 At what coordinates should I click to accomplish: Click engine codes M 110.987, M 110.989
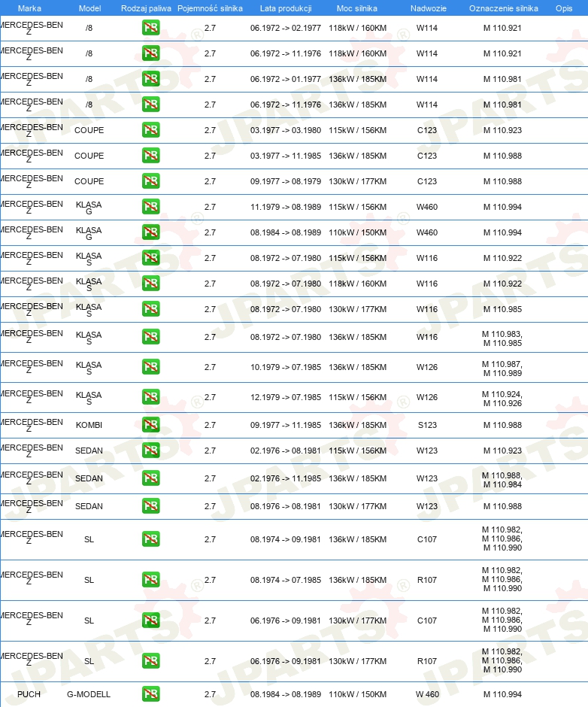tap(502, 369)
